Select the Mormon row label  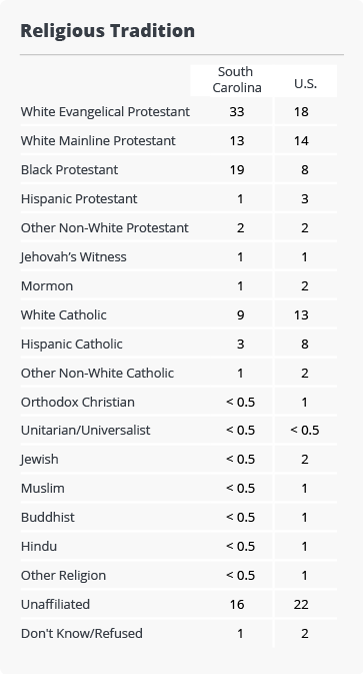click(x=47, y=286)
